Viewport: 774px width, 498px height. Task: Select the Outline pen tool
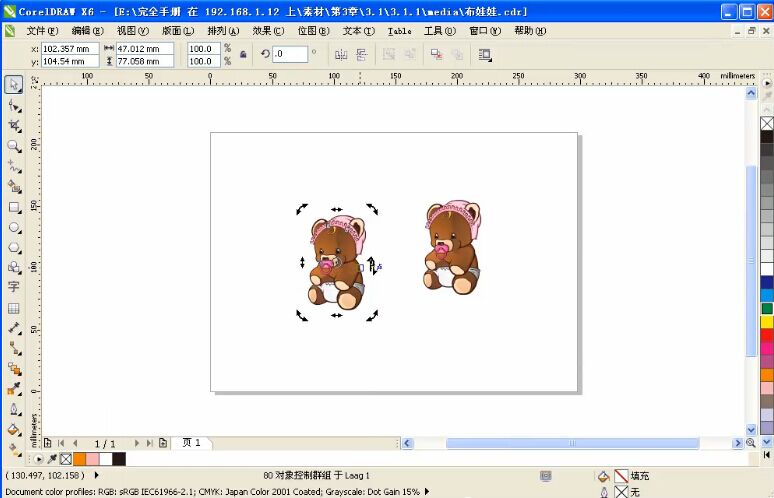pyautogui.click(x=14, y=409)
